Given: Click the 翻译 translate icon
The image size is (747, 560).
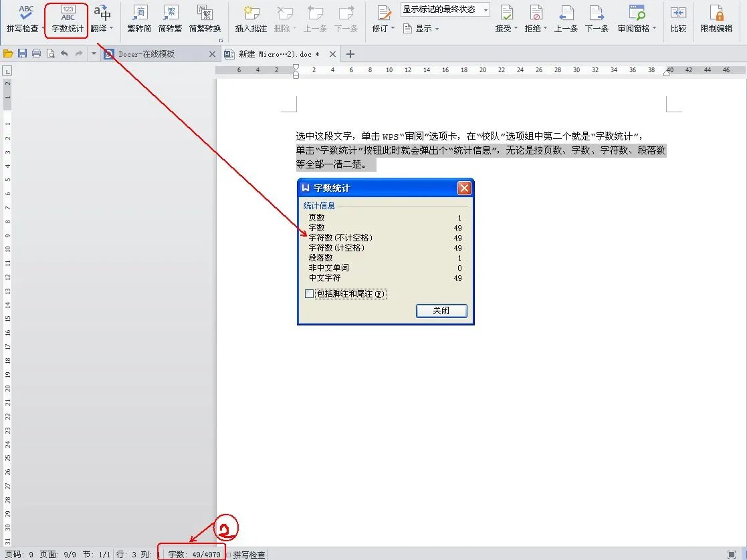Looking at the screenshot, I should 102,18.
